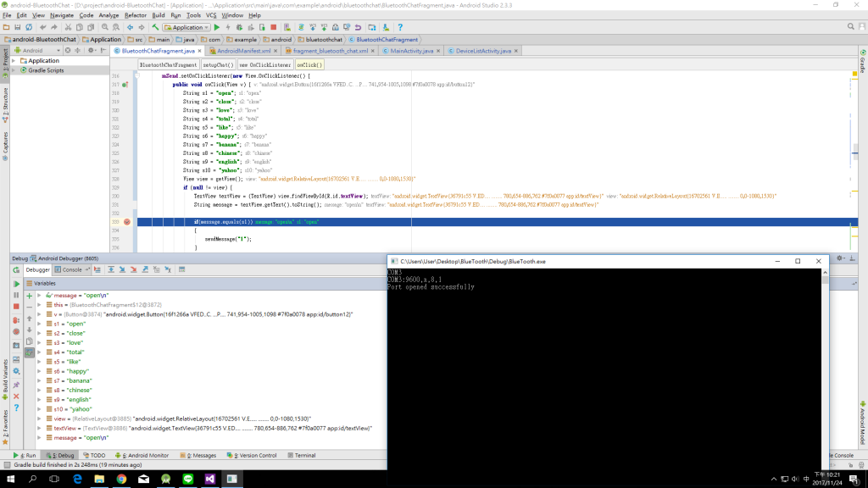Click the Rerun icon at the debug panel's top left

pos(16,270)
